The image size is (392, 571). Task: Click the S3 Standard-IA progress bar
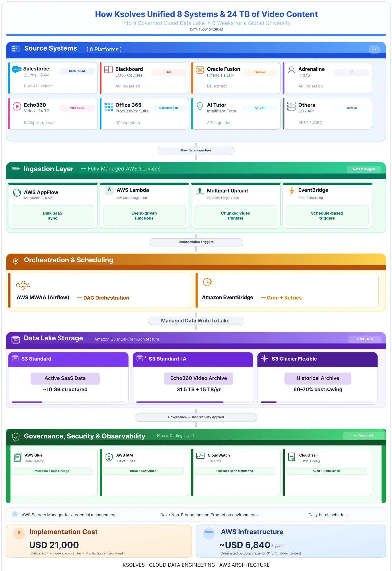click(193, 402)
